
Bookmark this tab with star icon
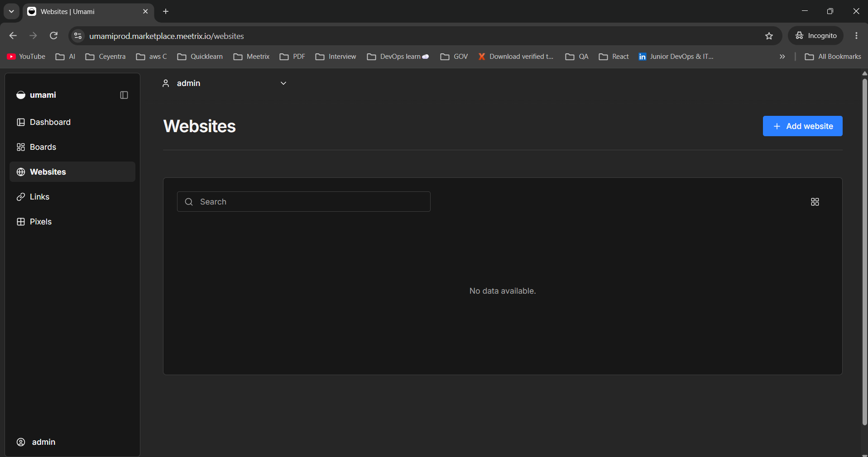(x=769, y=36)
